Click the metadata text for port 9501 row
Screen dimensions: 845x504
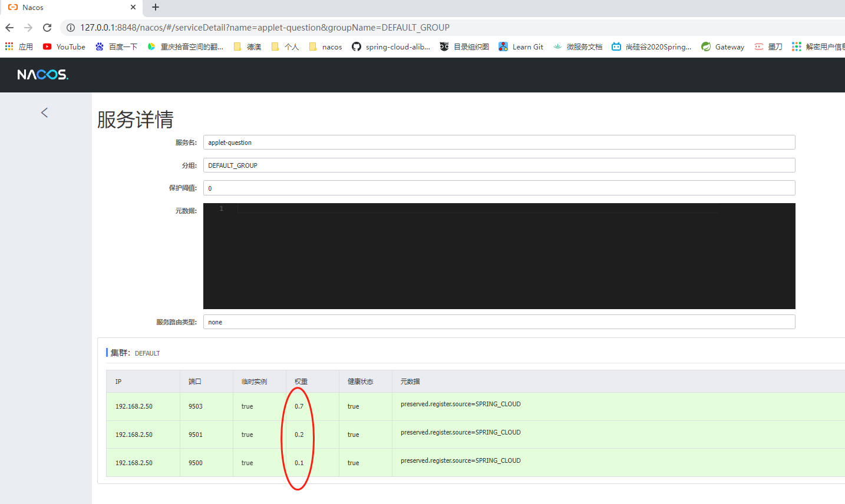pyautogui.click(x=461, y=432)
